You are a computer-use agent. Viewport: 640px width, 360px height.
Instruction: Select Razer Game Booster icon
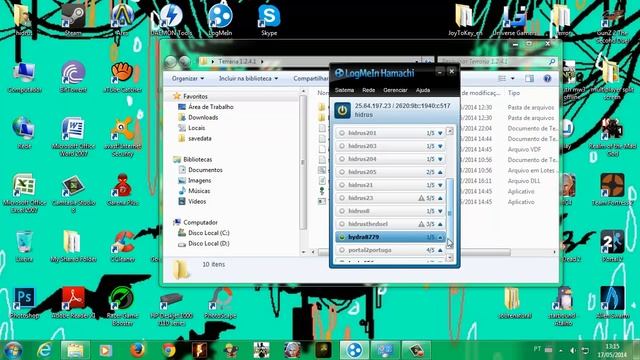tap(122, 306)
